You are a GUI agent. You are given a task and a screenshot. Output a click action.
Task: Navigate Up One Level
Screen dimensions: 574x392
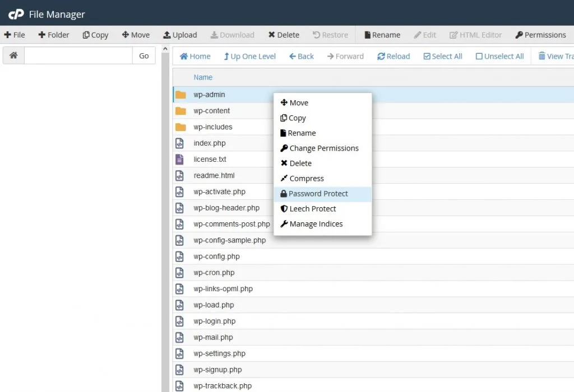coord(249,57)
